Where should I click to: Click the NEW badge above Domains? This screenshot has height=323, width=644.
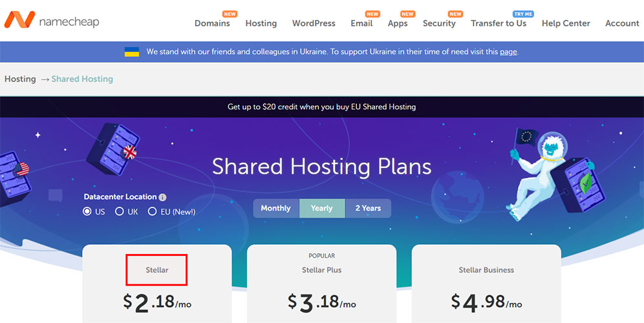coord(230,14)
